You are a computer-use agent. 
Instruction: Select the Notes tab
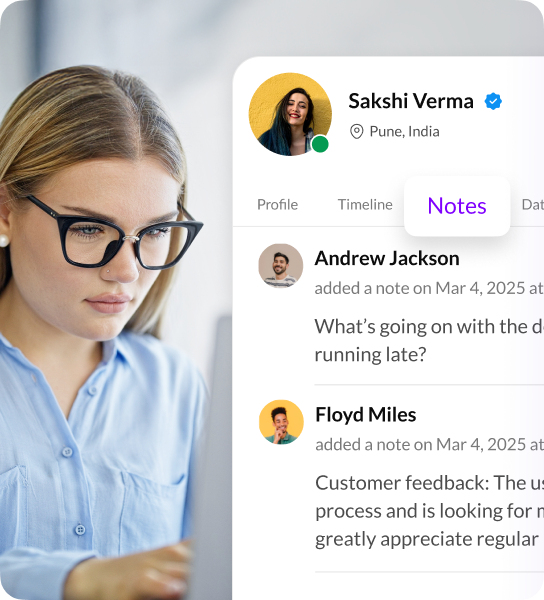[457, 206]
